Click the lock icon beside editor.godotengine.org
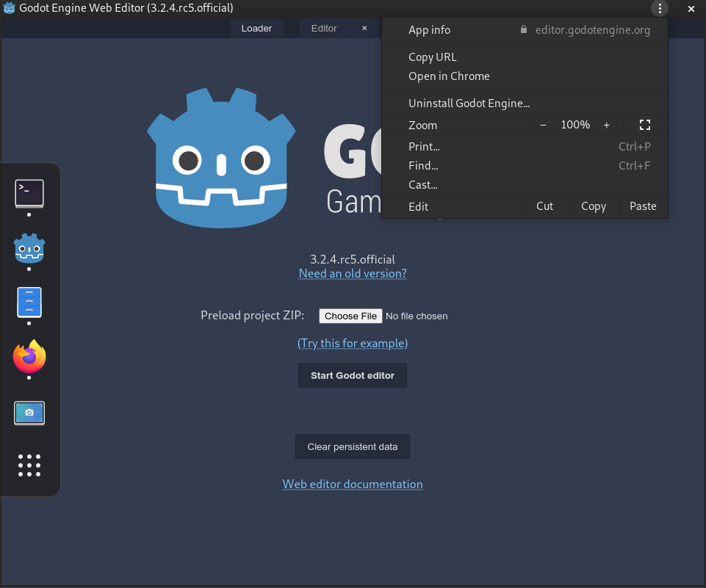The image size is (706, 588). coord(524,29)
